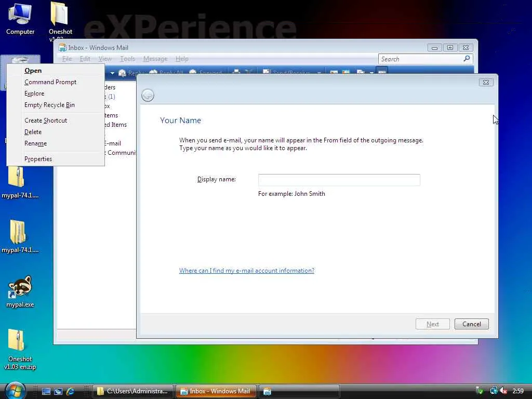Screen dimensions: 532x399
Task: Select the open mypal-74.1 folder icon
Action: click(x=19, y=236)
